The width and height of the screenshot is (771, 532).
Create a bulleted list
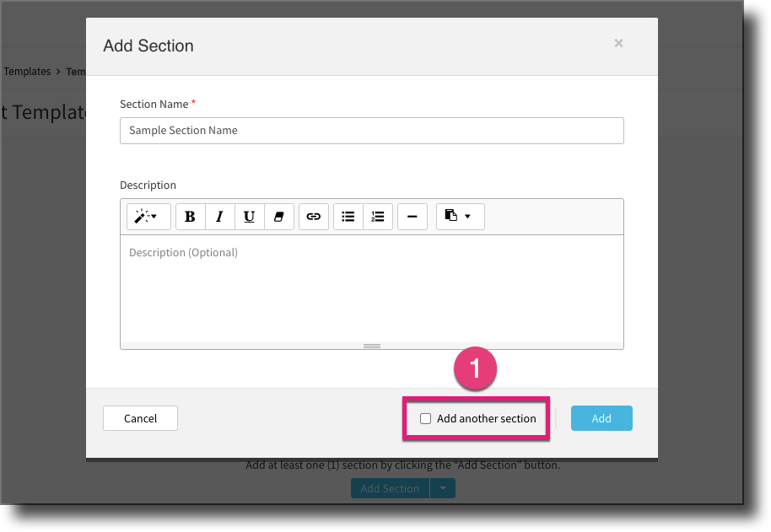tap(348, 217)
